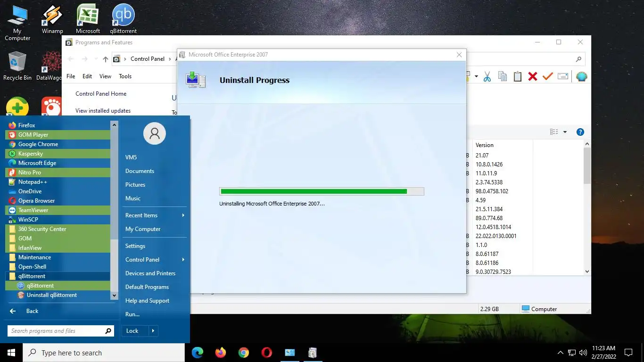This screenshot has width=644, height=362.
Task: Go back in Programs and Features window
Action: point(71,59)
